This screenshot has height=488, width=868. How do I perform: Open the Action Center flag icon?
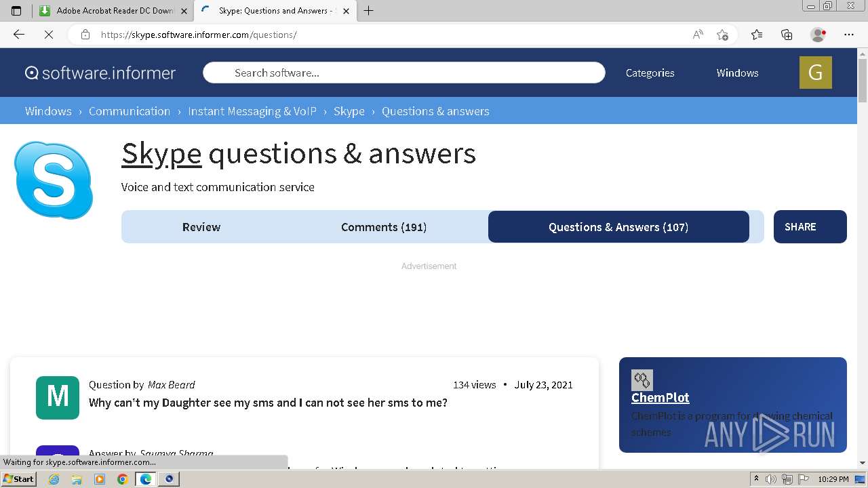[x=804, y=479]
